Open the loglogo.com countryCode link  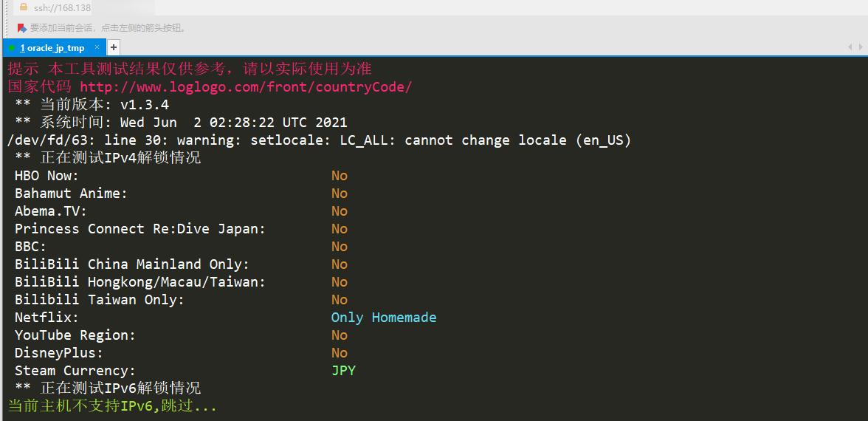[246, 87]
